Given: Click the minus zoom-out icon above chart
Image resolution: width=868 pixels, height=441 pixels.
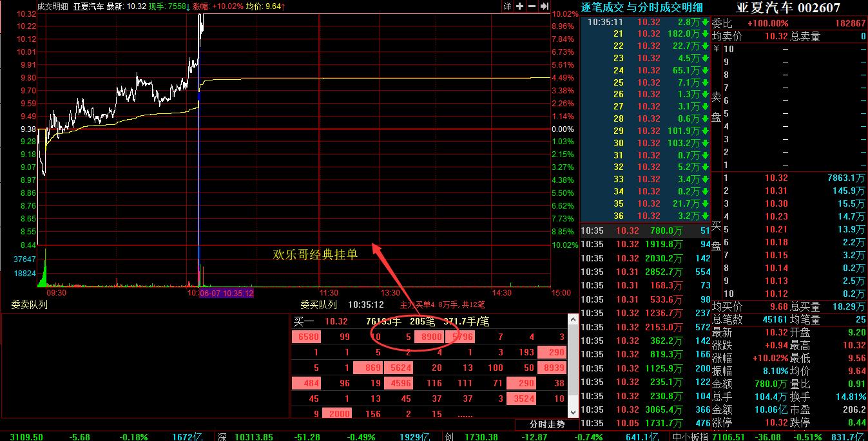Looking at the screenshot, I should tap(532, 6).
